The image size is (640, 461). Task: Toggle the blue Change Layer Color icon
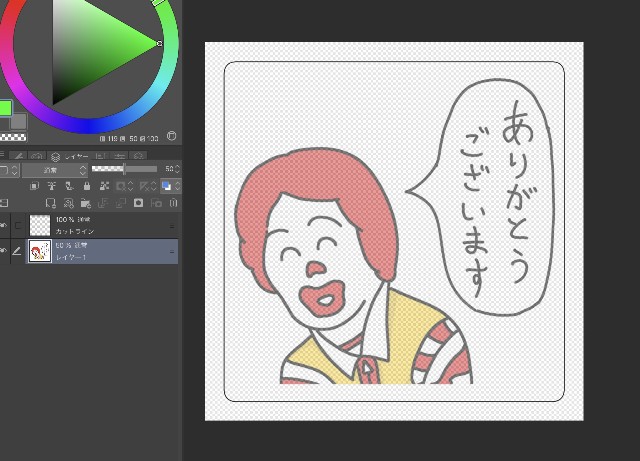point(167,186)
